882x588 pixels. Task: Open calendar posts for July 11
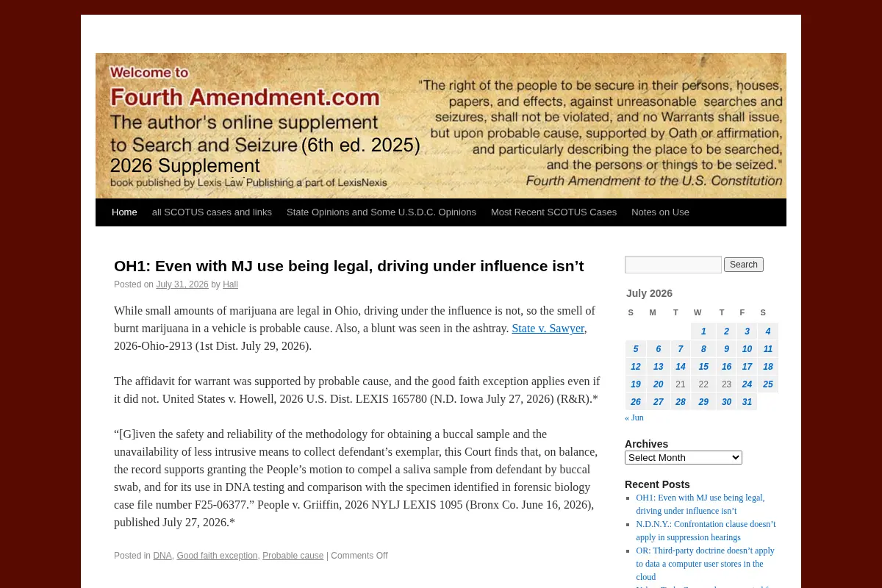pos(767,349)
